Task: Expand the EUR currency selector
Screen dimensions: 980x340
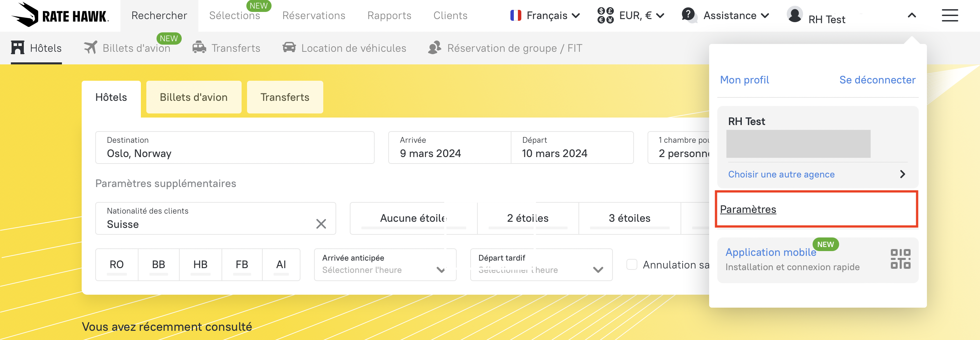Action: click(631, 16)
